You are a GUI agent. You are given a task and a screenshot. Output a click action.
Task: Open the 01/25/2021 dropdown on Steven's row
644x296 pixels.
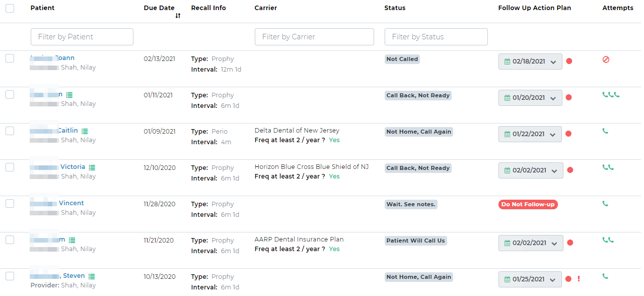(530, 279)
